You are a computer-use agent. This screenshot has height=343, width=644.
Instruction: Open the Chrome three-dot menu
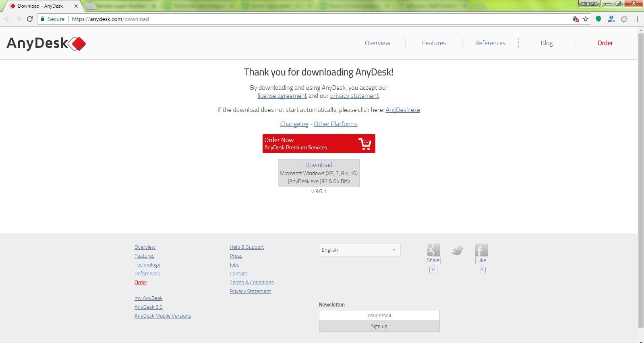637,19
